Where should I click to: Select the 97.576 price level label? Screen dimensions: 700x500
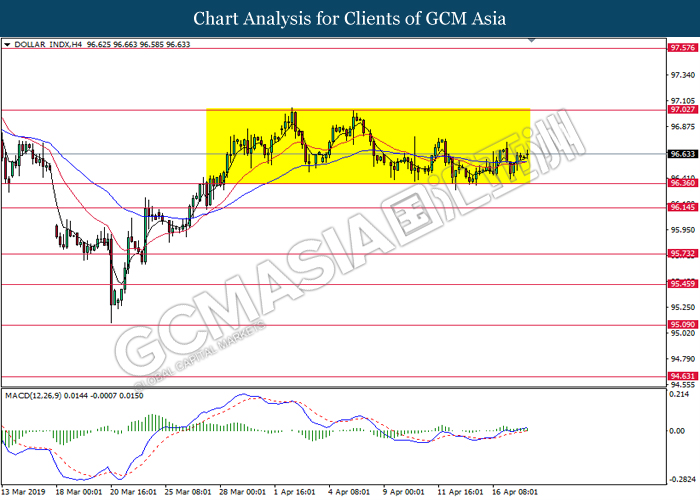pos(683,48)
